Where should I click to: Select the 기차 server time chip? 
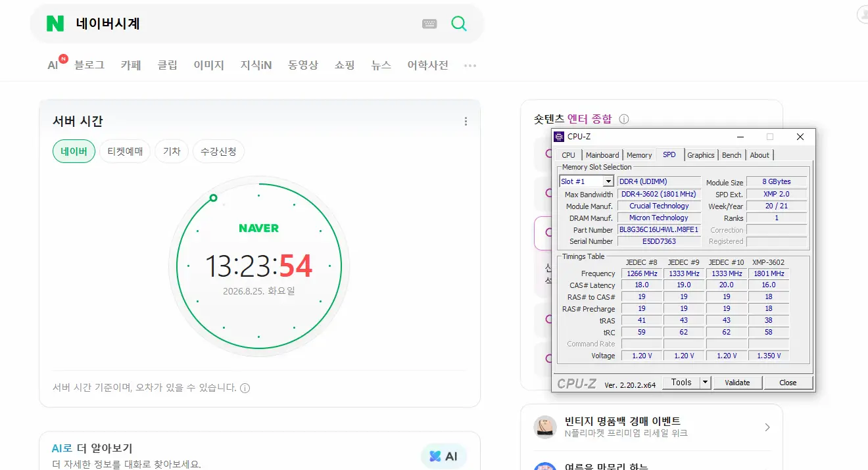coord(172,151)
